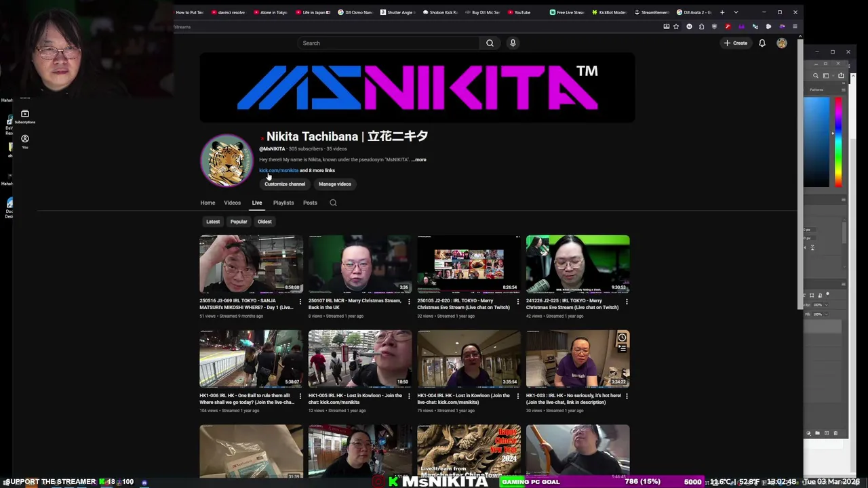Click the channel's tiger profile picture
Image resolution: width=868 pixels, height=488 pixels.
click(x=227, y=161)
